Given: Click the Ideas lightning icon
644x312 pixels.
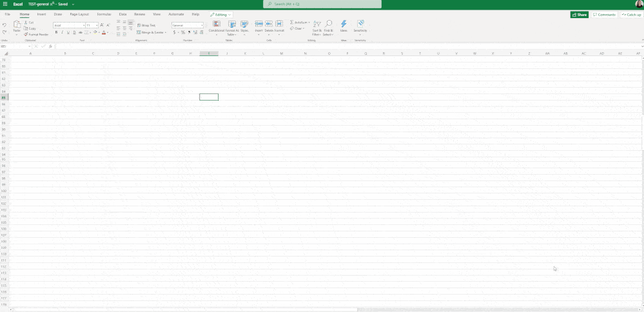Looking at the screenshot, I should coord(344,24).
